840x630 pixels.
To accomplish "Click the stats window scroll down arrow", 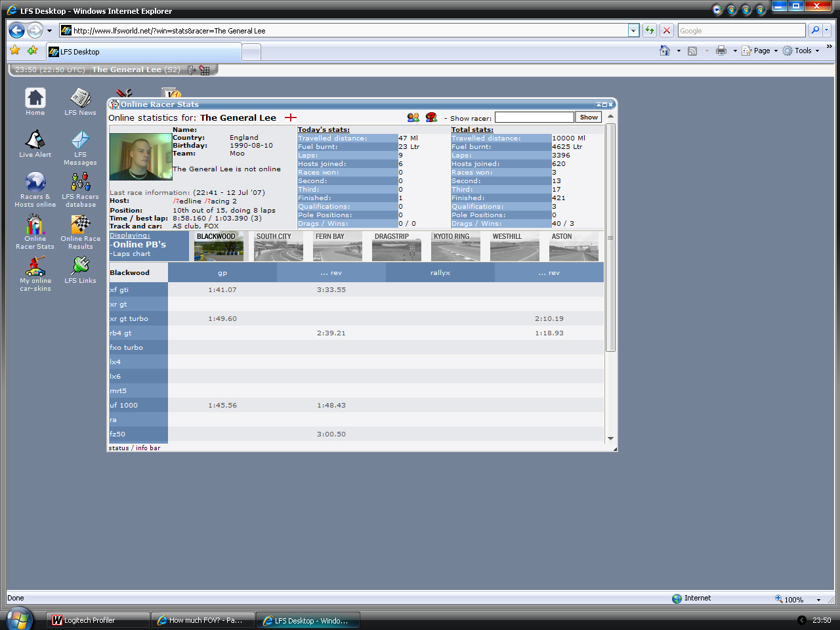I will (610, 438).
